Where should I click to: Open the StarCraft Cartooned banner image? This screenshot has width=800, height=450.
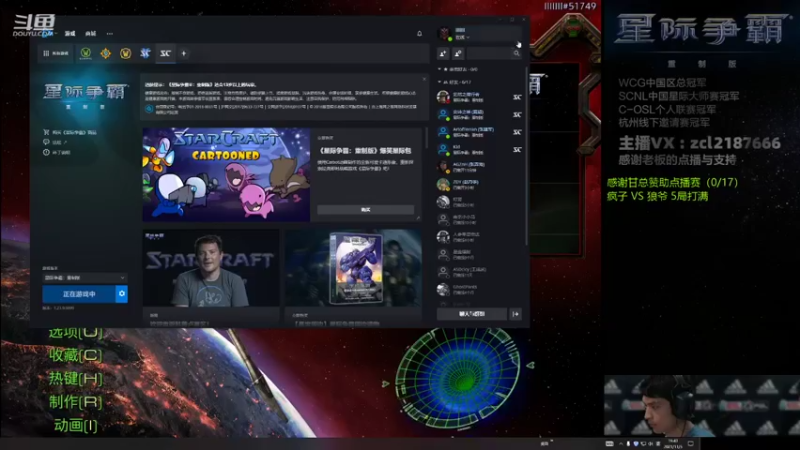pyautogui.click(x=226, y=174)
